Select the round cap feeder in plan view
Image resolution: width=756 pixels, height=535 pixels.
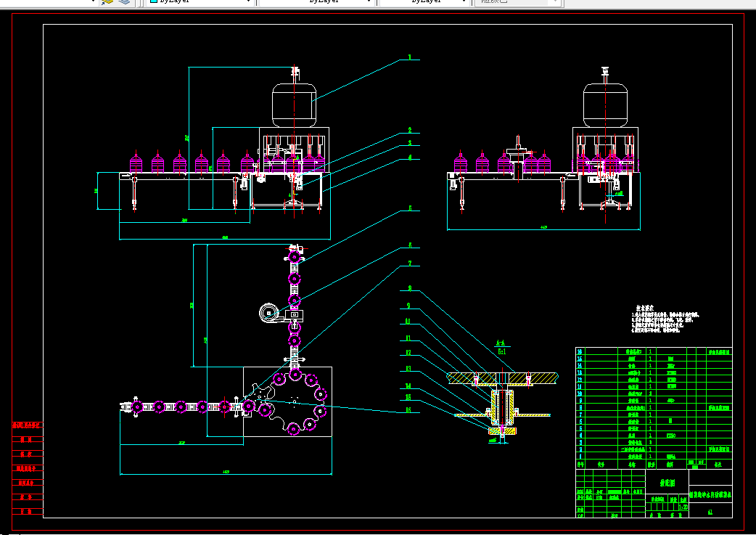click(x=268, y=313)
